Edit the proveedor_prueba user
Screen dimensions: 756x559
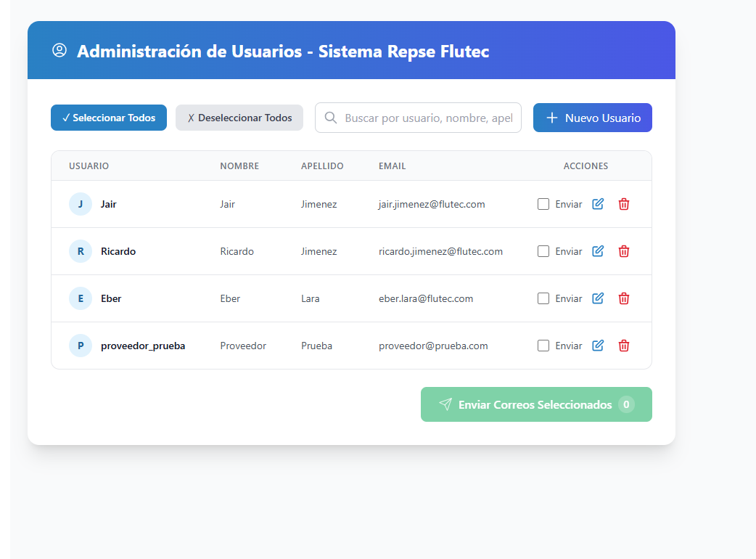[598, 346]
